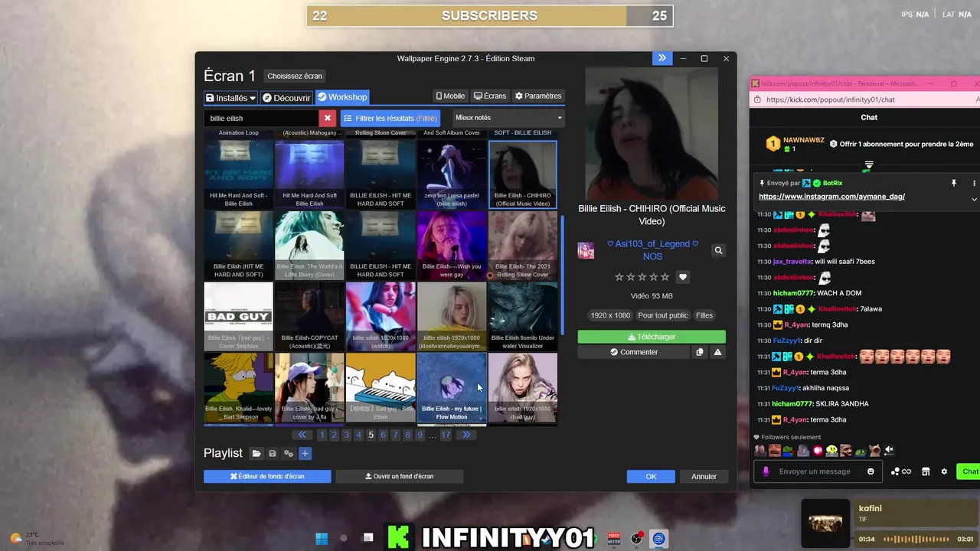Click green Télécharger button
The height and width of the screenshot is (551, 980).
pos(652,337)
